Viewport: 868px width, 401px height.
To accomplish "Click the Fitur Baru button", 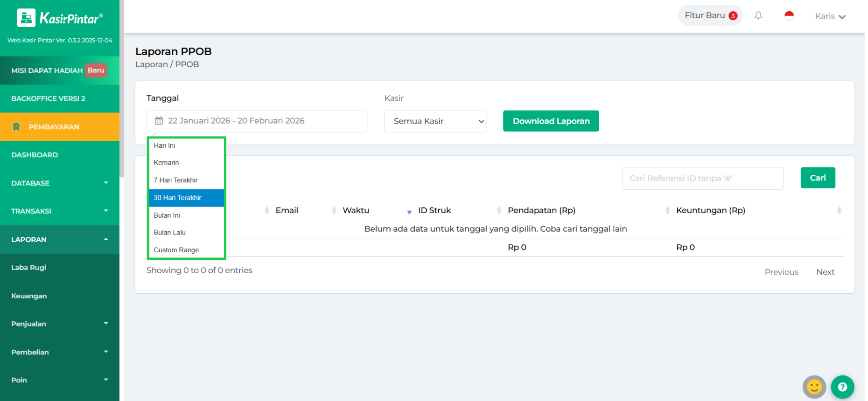I will [710, 16].
